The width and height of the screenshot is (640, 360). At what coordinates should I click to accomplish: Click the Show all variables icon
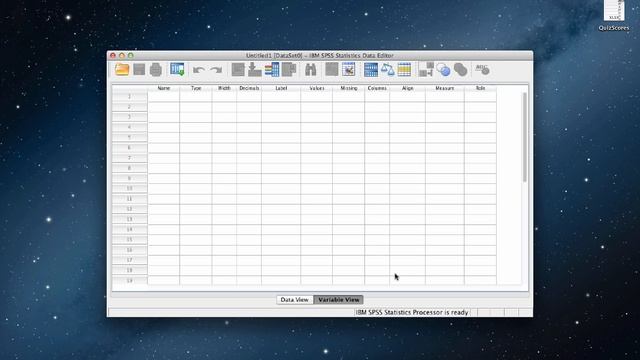click(460, 69)
